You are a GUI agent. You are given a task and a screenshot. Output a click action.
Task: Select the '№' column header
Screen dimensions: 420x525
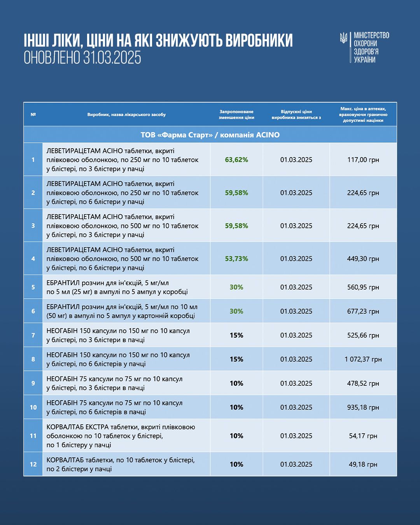click(33, 114)
